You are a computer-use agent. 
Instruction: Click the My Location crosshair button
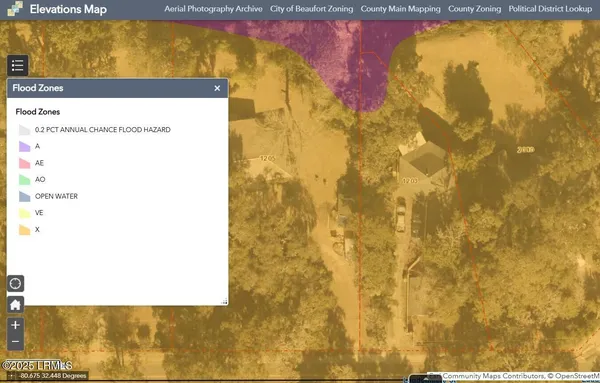point(15,284)
